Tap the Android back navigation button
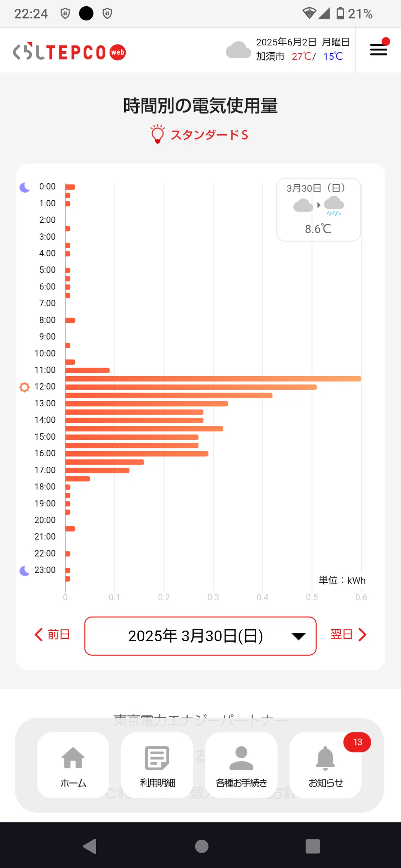 [x=90, y=846]
